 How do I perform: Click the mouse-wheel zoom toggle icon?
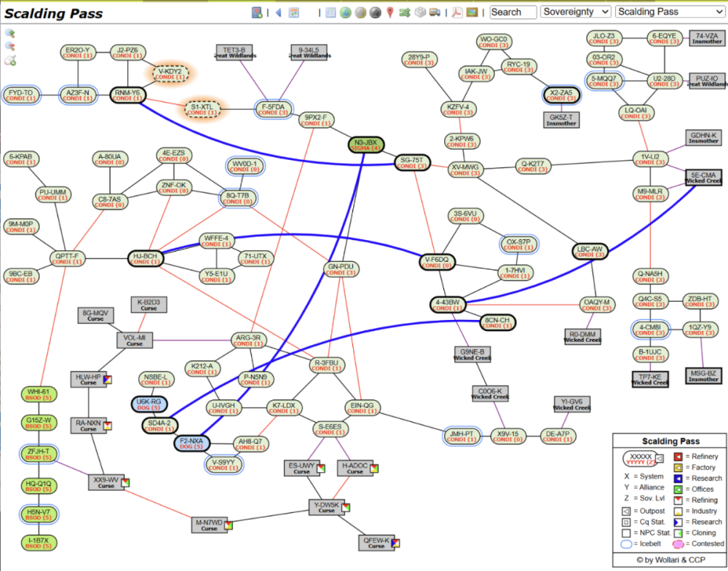(10, 61)
